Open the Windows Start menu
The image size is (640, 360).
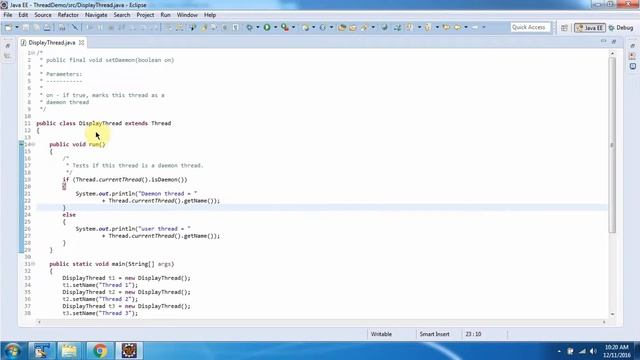[x=12, y=351]
